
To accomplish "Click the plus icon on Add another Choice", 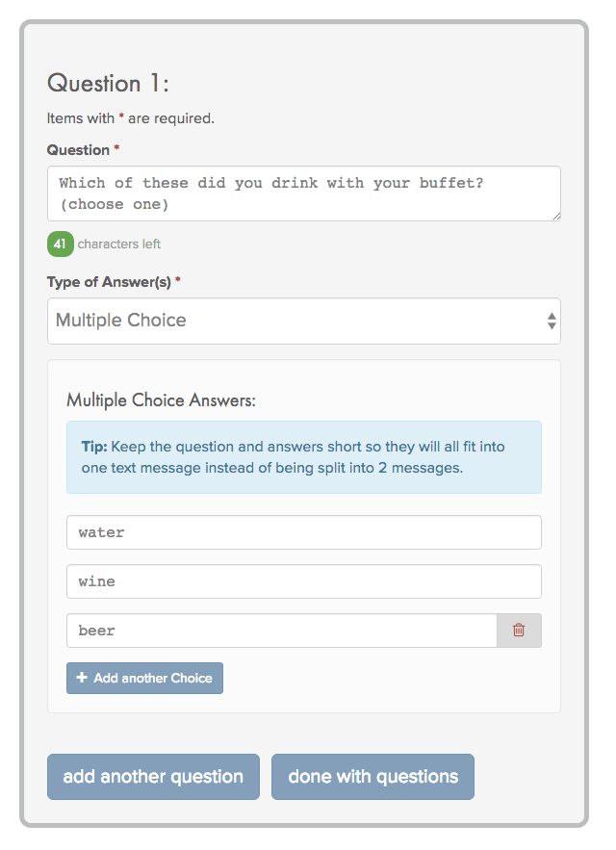I will pos(82,678).
